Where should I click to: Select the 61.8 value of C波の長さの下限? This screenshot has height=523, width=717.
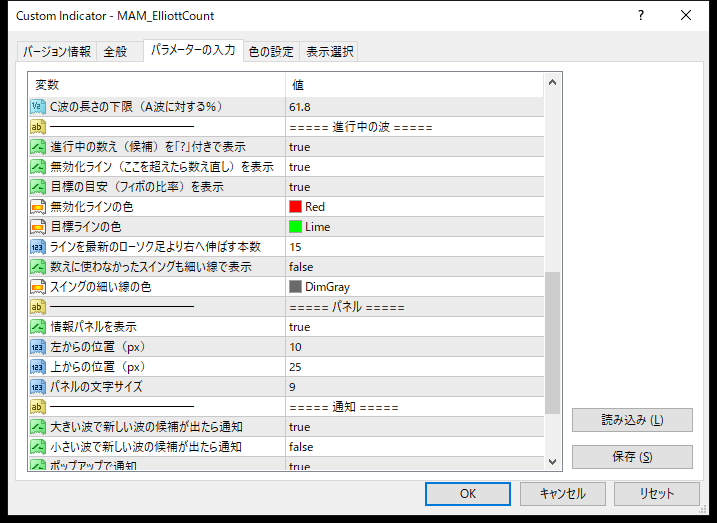tap(300, 107)
